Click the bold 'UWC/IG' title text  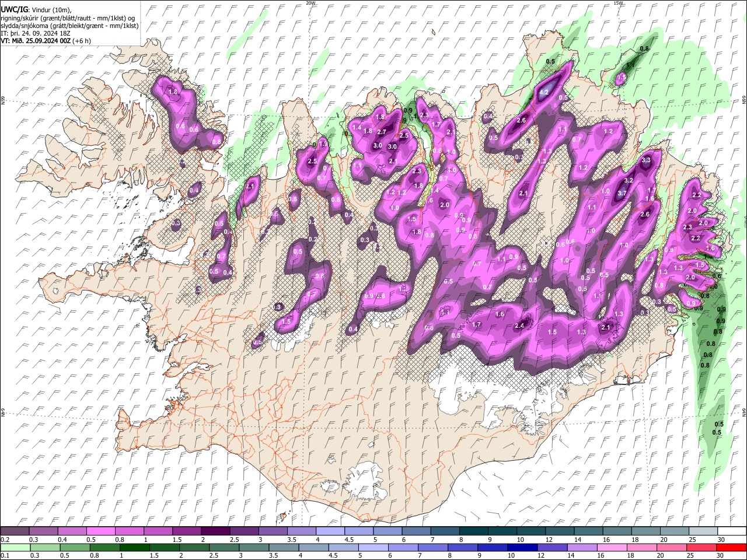pos(14,10)
